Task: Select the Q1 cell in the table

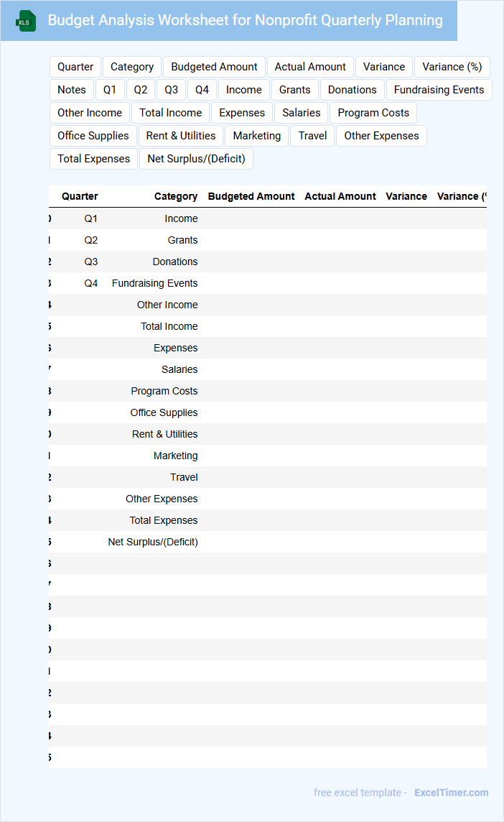Action: click(91, 218)
